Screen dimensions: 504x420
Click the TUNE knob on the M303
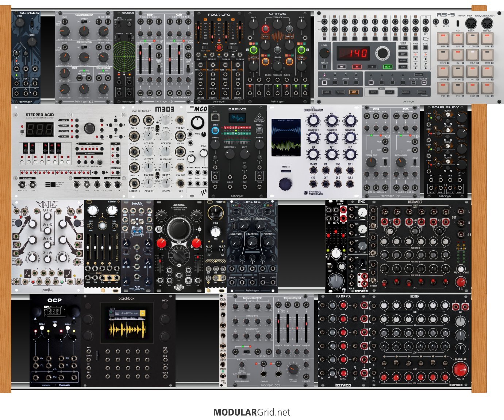click(x=166, y=120)
